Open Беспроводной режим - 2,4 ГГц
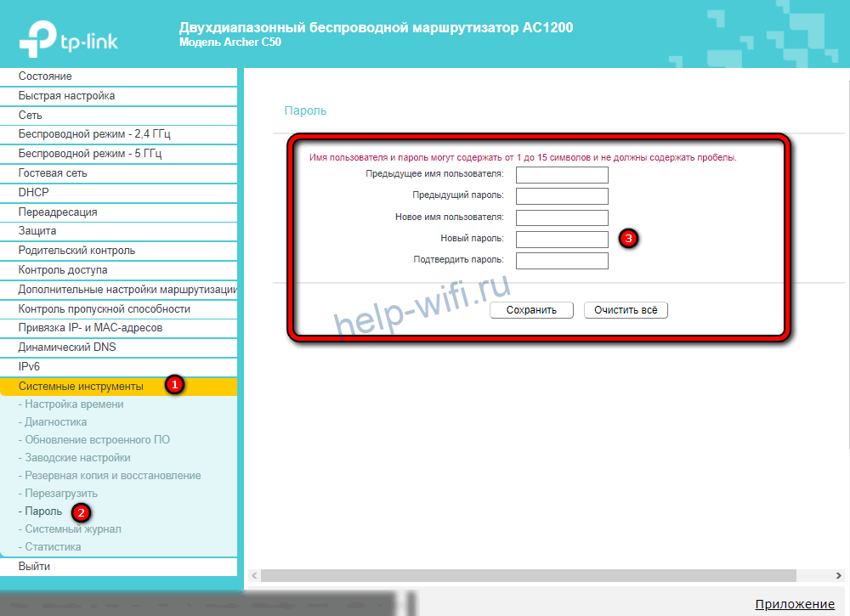Screen dimensions: 850x616 coord(118,134)
